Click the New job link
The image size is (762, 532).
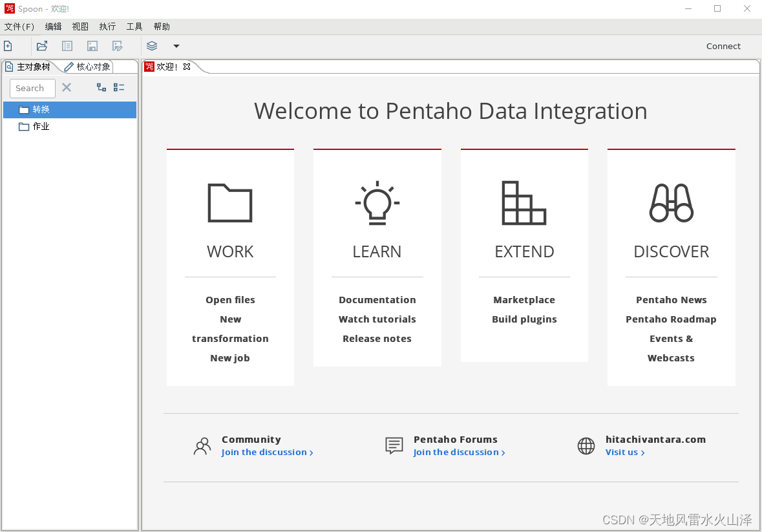coord(230,358)
